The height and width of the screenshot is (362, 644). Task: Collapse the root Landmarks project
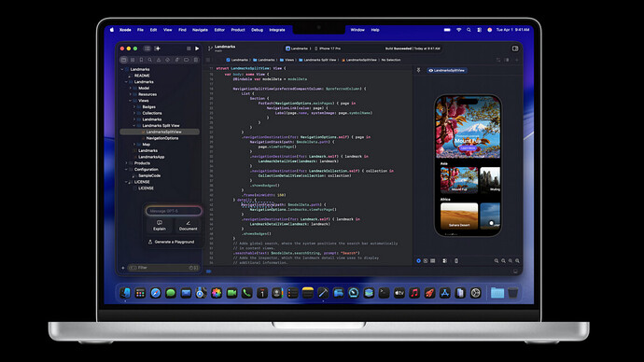pyautogui.click(x=122, y=69)
